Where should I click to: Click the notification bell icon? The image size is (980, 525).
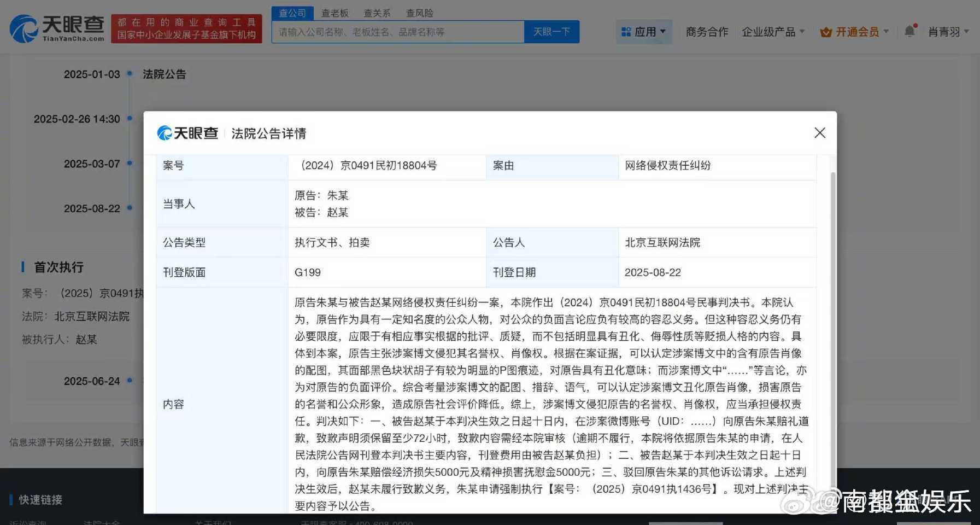click(x=909, y=31)
